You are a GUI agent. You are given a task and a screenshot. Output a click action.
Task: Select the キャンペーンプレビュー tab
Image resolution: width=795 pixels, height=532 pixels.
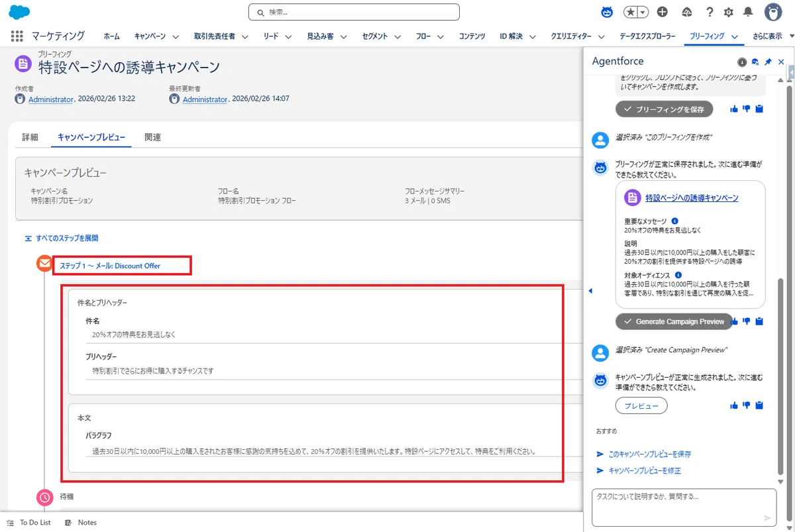click(x=91, y=137)
